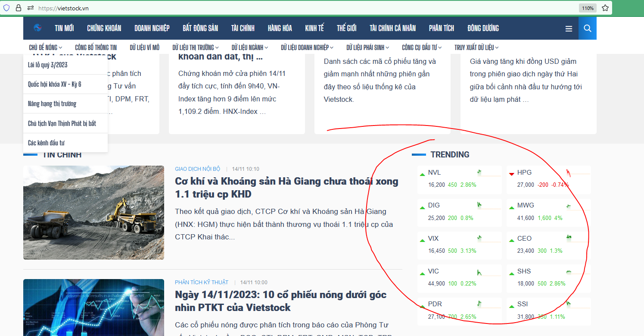The height and width of the screenshot is (336, 644).
Task: Click the padlock site security icon
Action: point(19,8)
